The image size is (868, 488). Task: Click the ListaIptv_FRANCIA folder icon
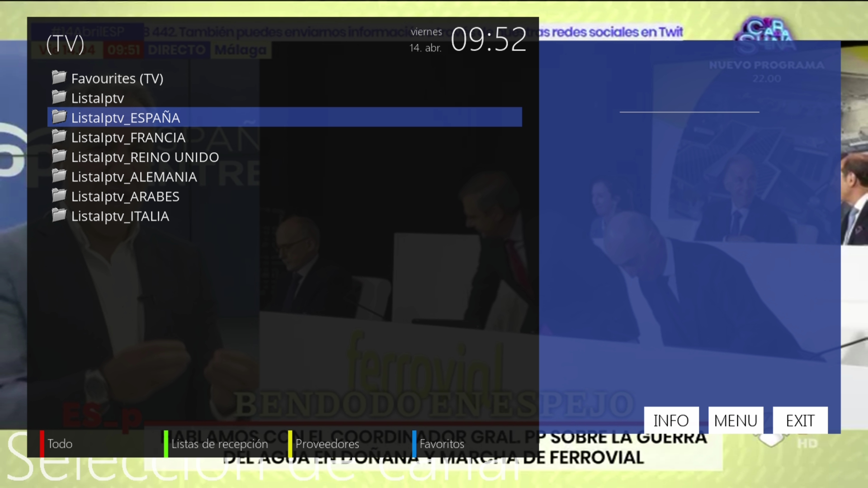click(x=59, y=136)
